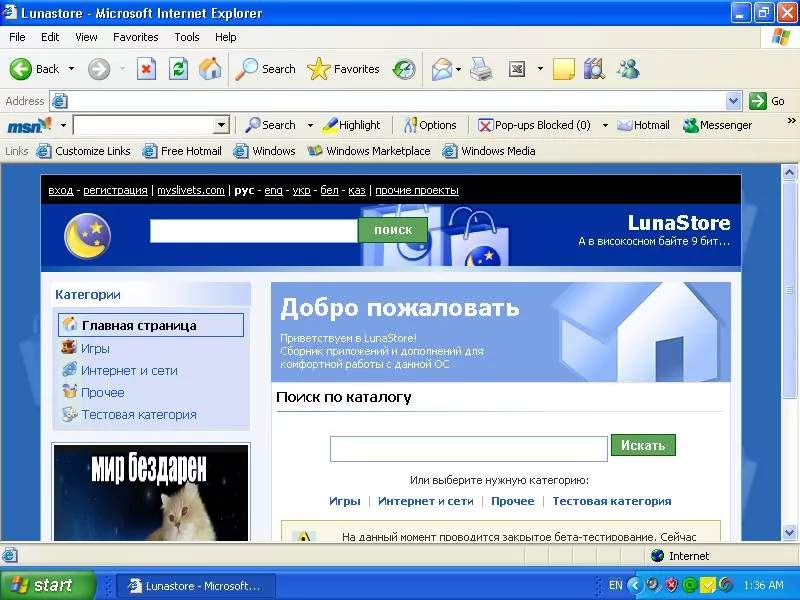Refresh the page using the green arrows icon
This screenshot has height=600, width=800.
point(179,69)
